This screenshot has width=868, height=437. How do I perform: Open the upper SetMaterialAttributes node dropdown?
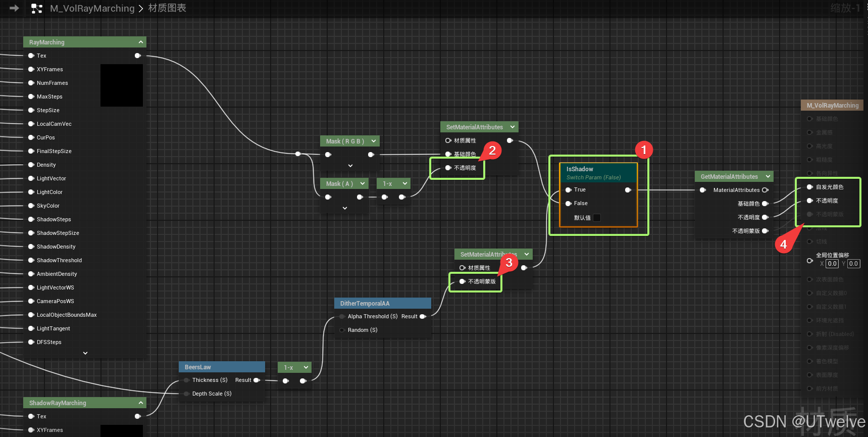513,127
